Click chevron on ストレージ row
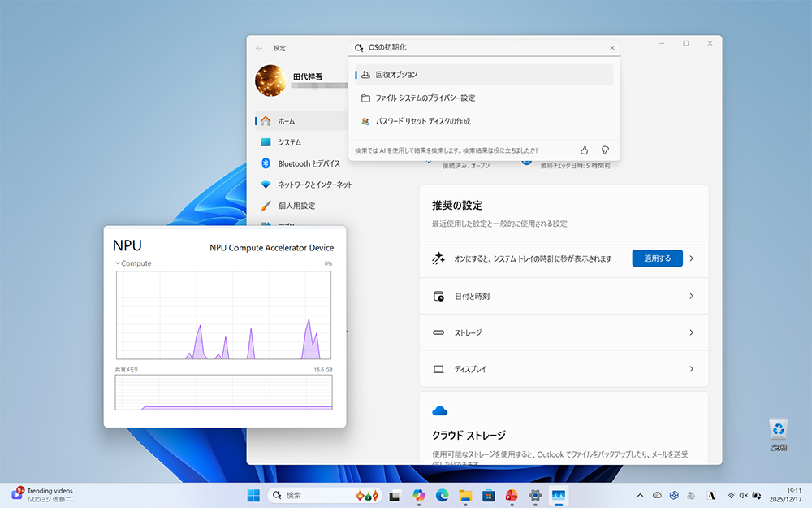This screenshot has height=508, width=812. (691, 332)
